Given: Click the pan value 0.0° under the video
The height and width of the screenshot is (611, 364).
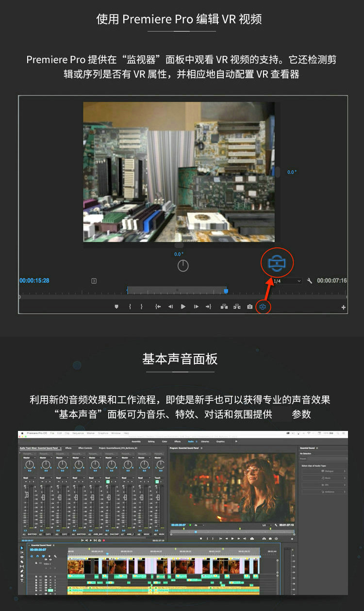Looking at the screenshot, I should pyautogui.click(x=179, y=254).
